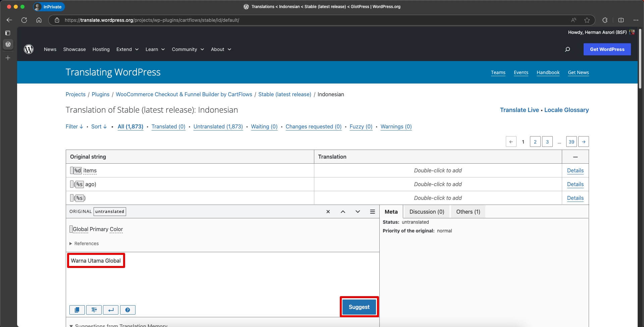644x327 pixels.
Task: Tick the checkbox beside '(%s)' row
Action: (72, 198)
